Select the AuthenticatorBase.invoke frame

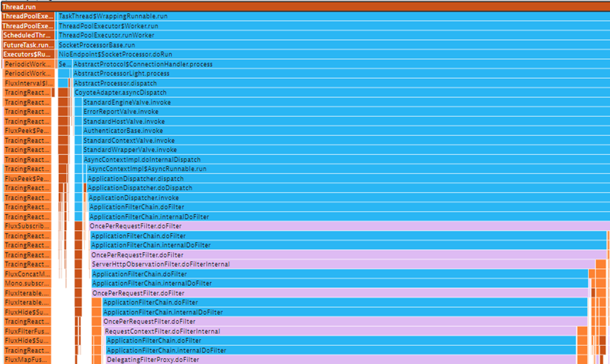[x=344, y=131]
